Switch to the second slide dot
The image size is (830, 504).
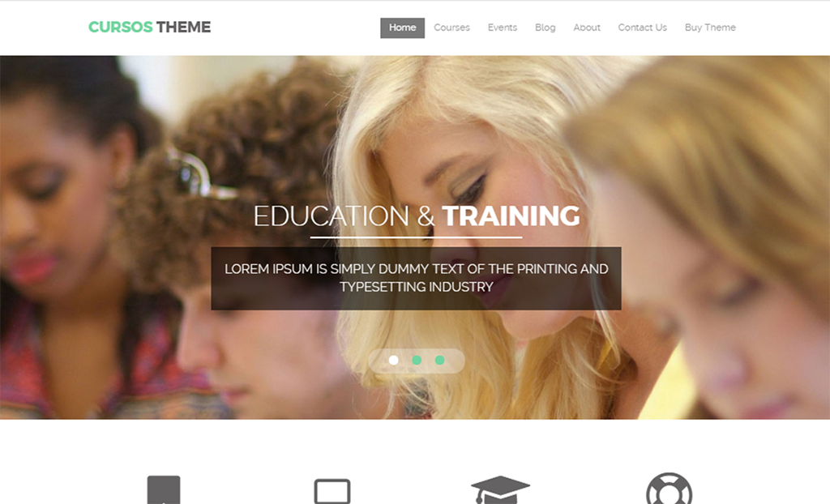point(417,360)
